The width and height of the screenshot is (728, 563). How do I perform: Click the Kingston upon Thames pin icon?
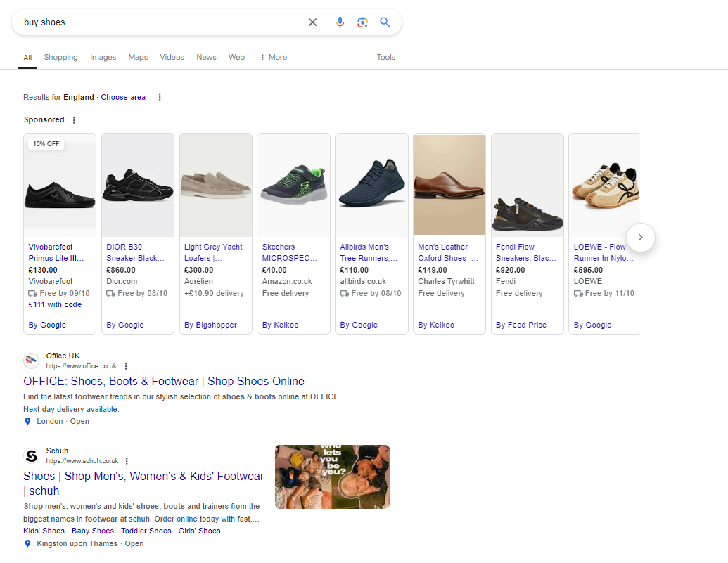(x=27, y=543)
